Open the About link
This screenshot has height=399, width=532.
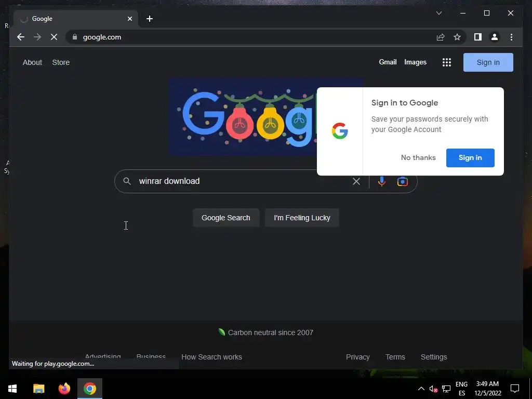[x=32, y=62]
